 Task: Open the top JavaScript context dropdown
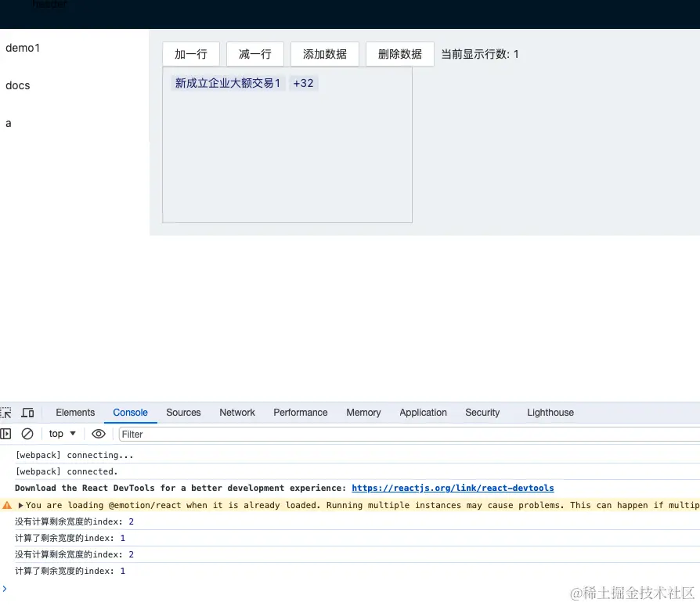63,434
